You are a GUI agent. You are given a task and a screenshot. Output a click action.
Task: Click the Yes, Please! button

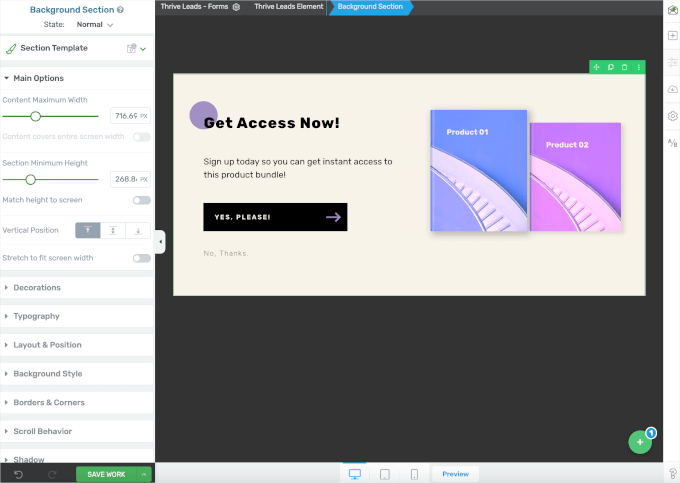point(275,217)
